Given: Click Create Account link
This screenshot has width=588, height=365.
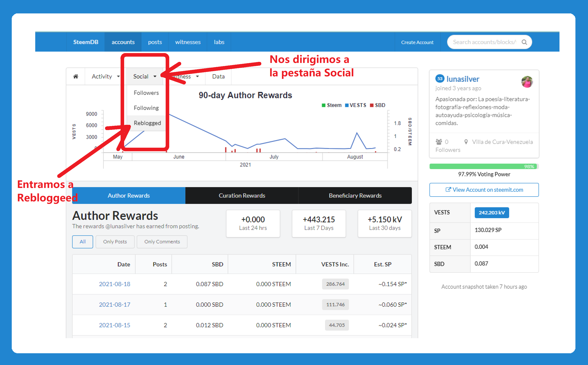Looking at the screenshot, I should [417, 42].
